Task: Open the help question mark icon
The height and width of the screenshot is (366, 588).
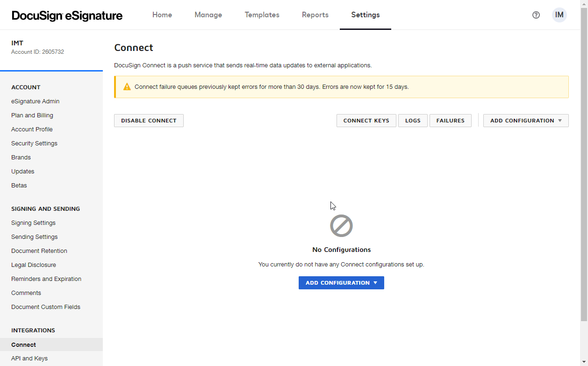Action: point(536,15)
